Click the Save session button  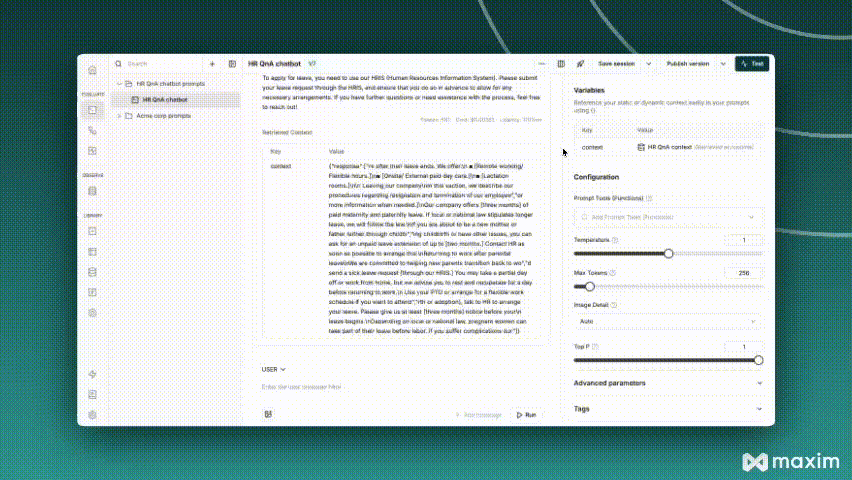point(616,64)
